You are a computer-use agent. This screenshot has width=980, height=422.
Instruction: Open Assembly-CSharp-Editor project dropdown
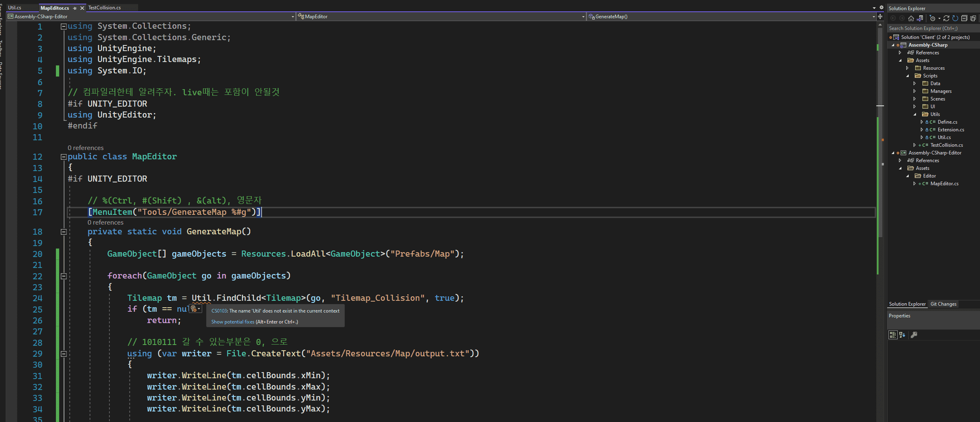coord(293,17)
